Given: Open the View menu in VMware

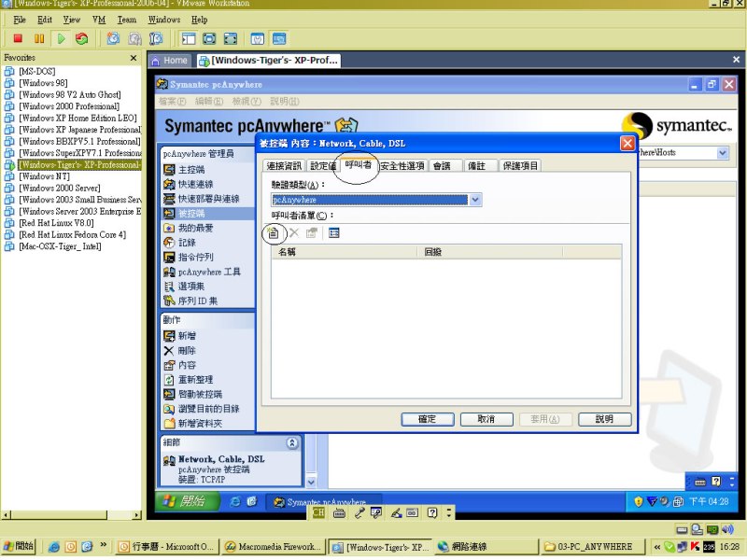Looking at the screenshot, I should 72,20.
